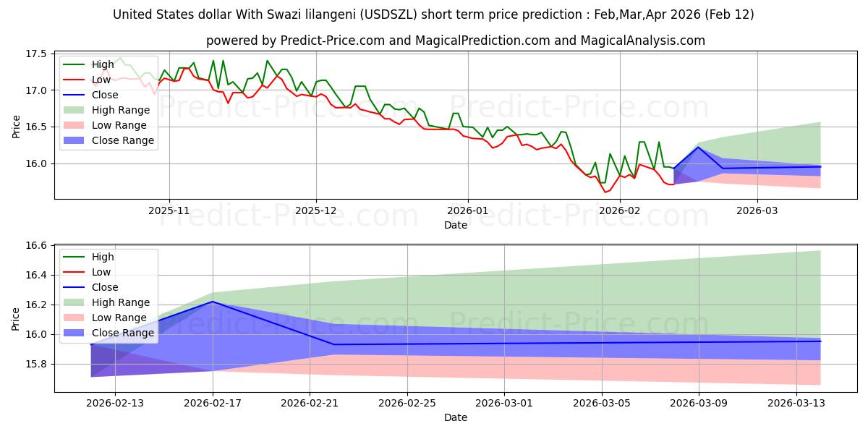Image resolution: width=868 pixels, height=434 pixels.
Task: Click the 17.5 price tick on top chart
Action: pyautogui.click(x=36, y=54)
